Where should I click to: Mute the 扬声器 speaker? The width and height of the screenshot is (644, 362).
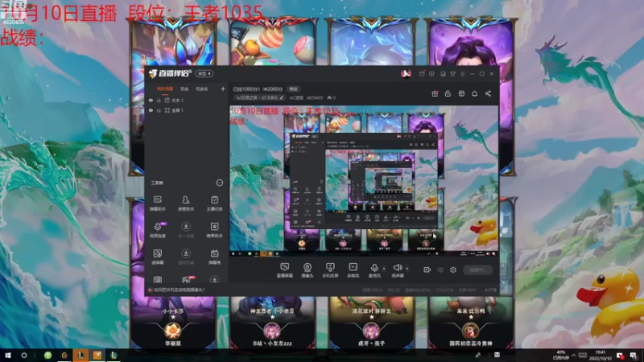(x=397, y=270)
